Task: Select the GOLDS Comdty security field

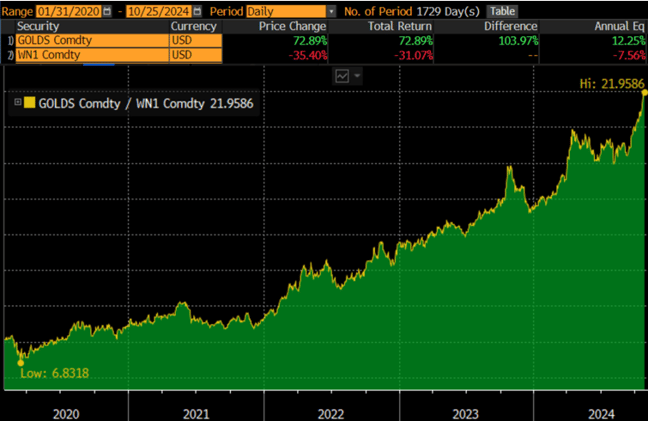Action: pyautogui.click(x=92, y=40)
